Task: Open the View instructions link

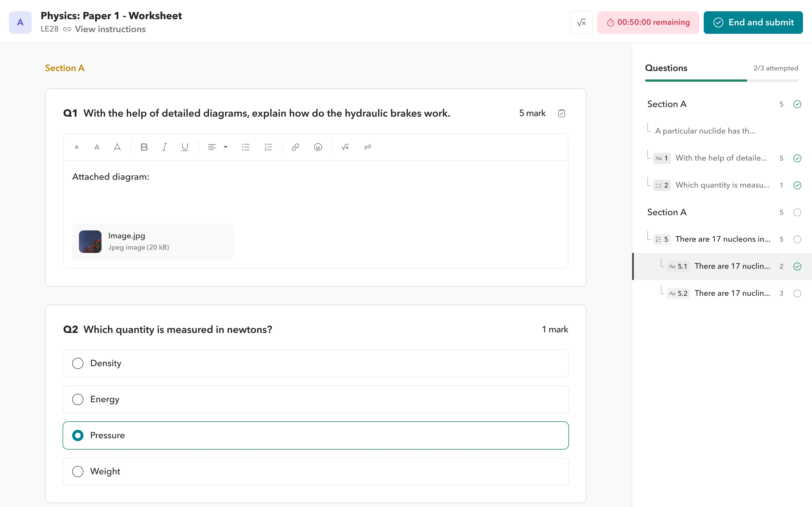Action: [110, 29]
